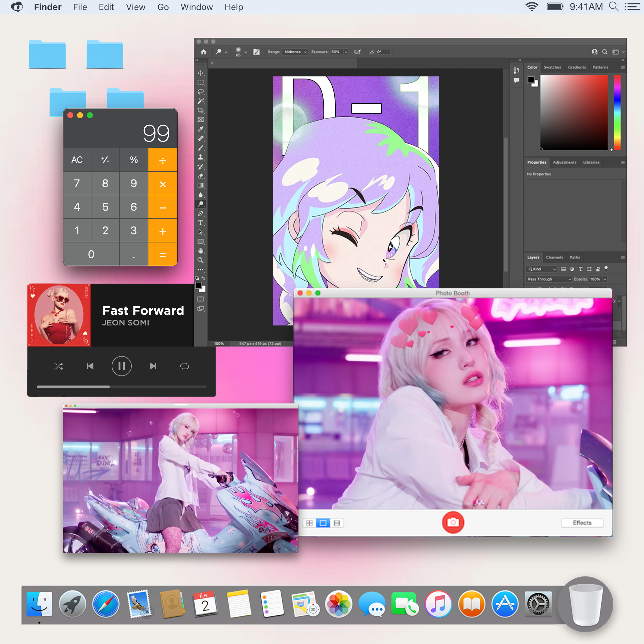
Task: Click the rainbow hue slider strip
Action: (x=617, y=112)
